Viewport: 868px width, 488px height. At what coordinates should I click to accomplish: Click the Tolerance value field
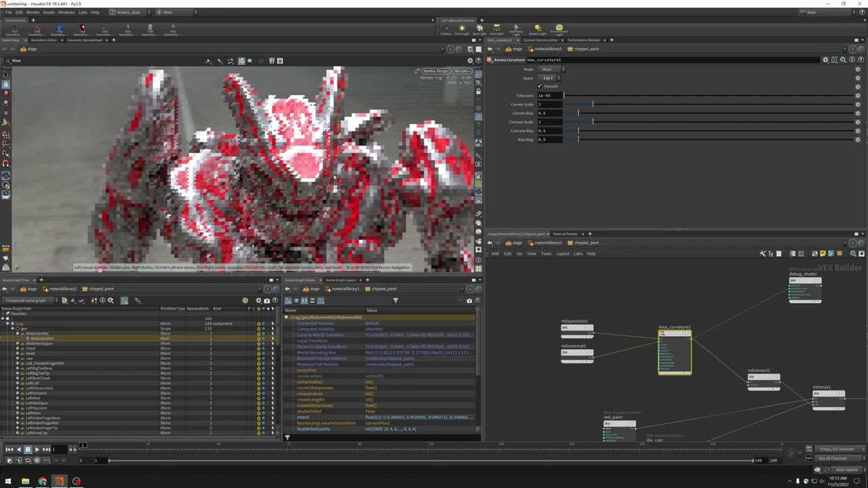[550, 96]
